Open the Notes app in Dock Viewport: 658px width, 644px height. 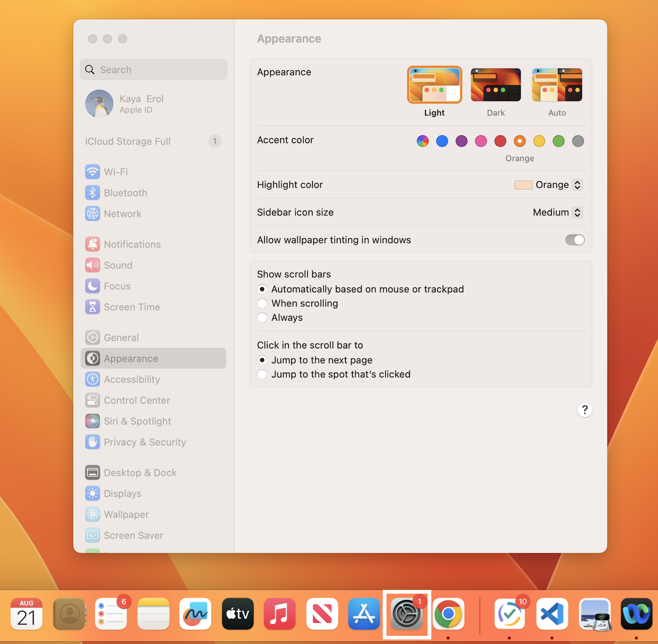pyautogui.click(x=153, y=614)
